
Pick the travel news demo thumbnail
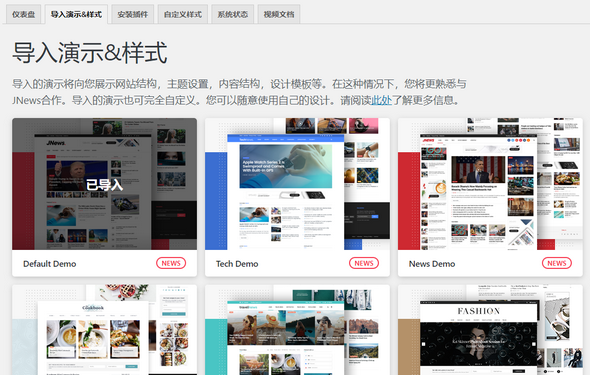tap(297, 330)
